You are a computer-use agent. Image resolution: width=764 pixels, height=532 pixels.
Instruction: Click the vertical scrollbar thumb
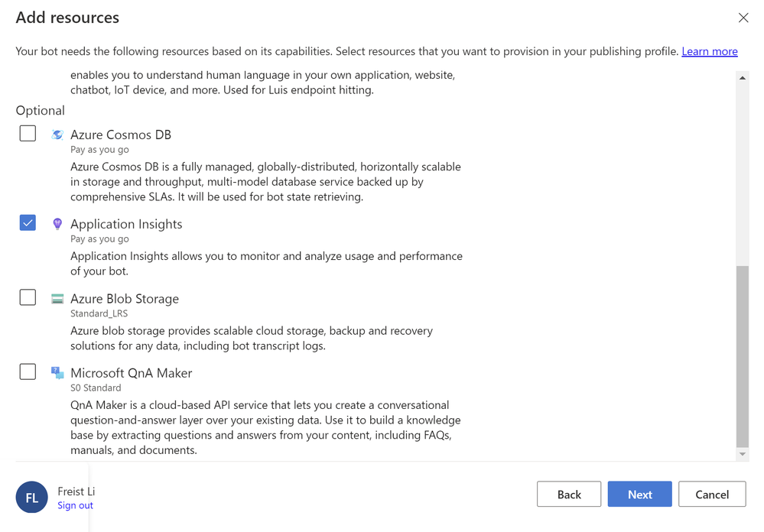[742, 355]
